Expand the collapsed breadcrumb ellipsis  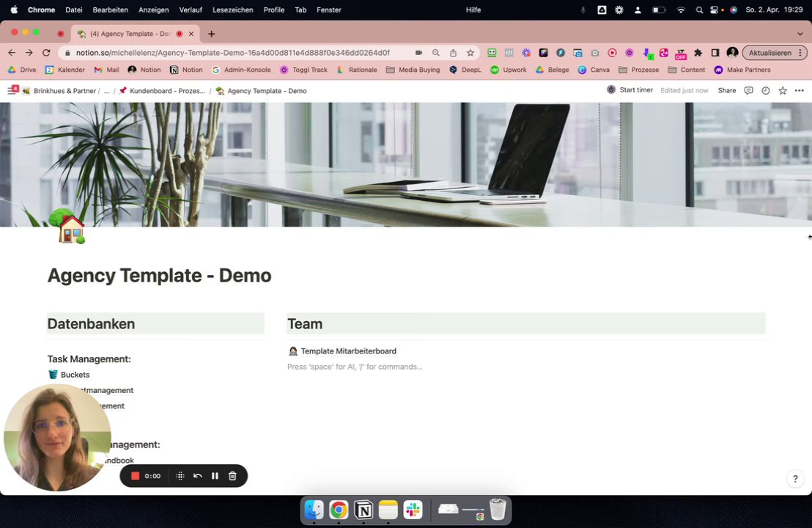pos(107,91)
